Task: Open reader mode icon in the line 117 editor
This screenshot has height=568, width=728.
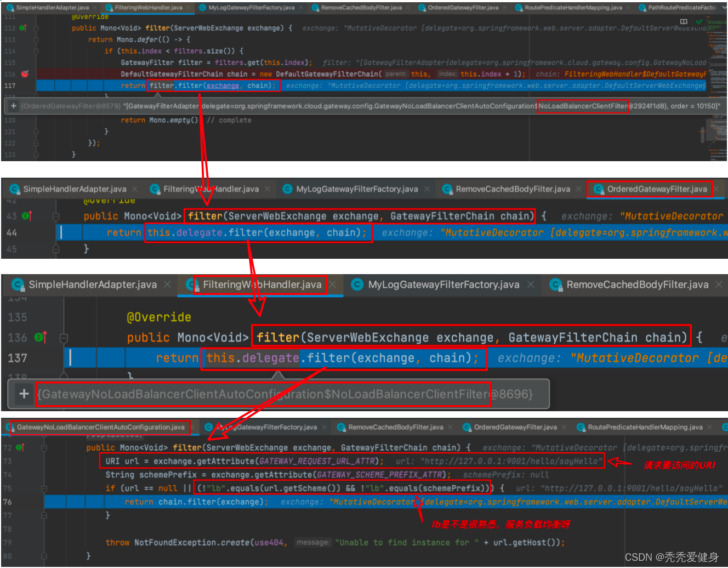Action: (x=684, y=21)
